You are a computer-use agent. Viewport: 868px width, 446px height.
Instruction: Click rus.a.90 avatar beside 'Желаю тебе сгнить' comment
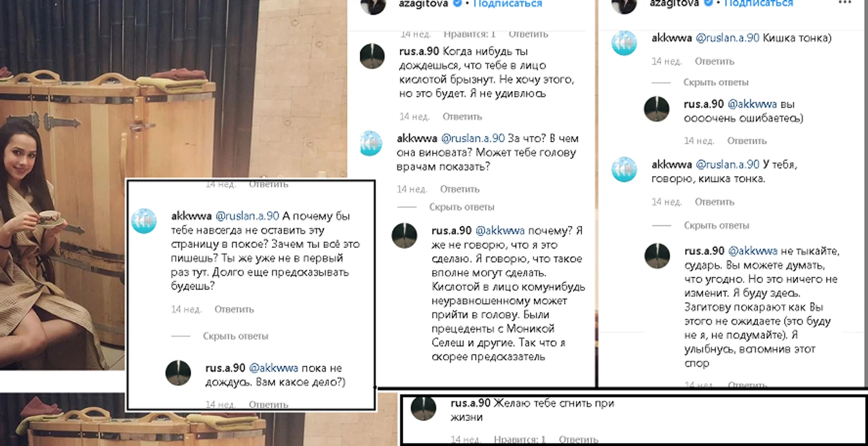(x=424, y=409)
